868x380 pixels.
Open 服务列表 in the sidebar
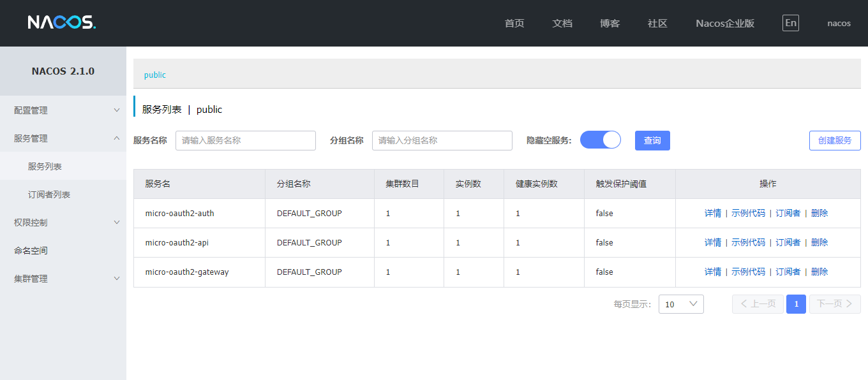point(63,166)
